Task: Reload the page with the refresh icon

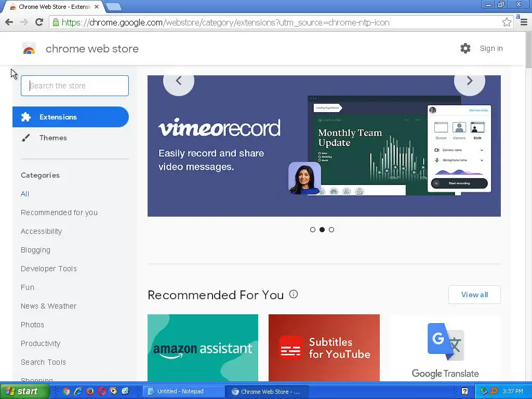Action: pos(39,22)
